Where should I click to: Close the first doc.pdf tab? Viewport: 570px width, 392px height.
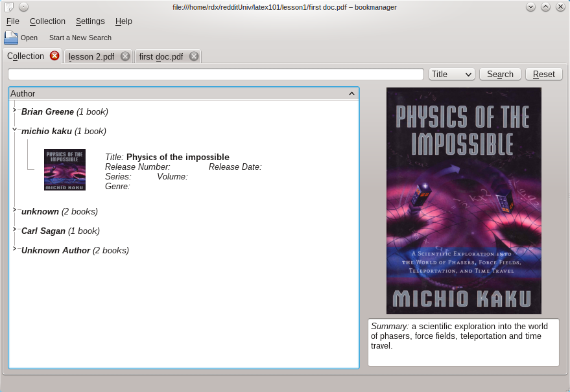coord(194,56)
